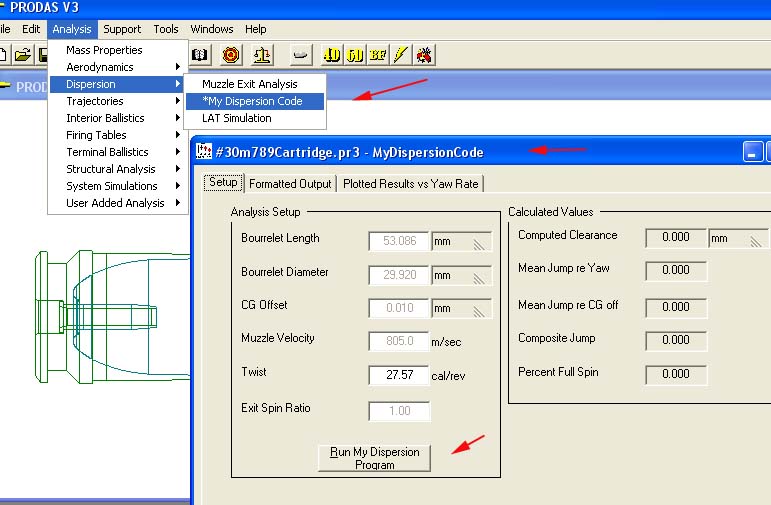Click the 4D trajectory toolbar icon
The height and width of the screenshot is (505, 771).
pos(331,55)
